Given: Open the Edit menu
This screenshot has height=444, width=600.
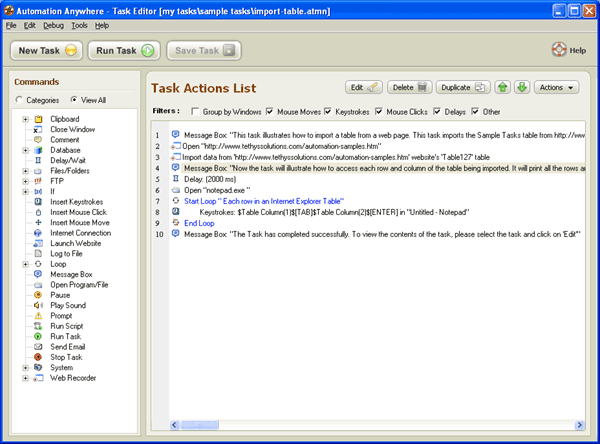Looking at the screenshot, I should click(x=29, y=26).
